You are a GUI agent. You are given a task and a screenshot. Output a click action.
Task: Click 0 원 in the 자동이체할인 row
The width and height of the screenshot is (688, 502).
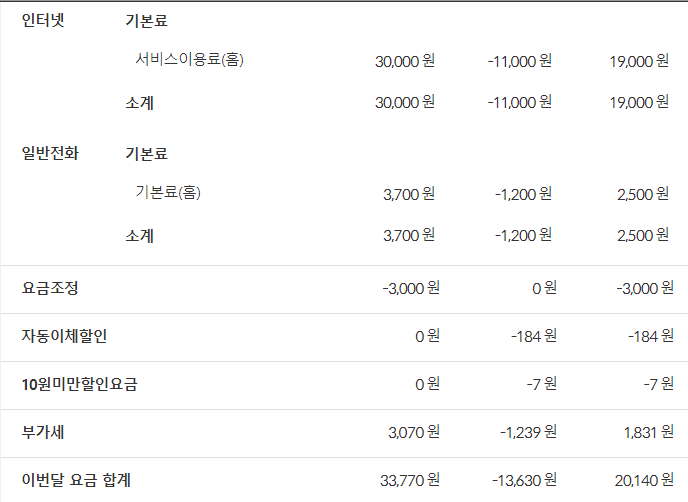427,336
